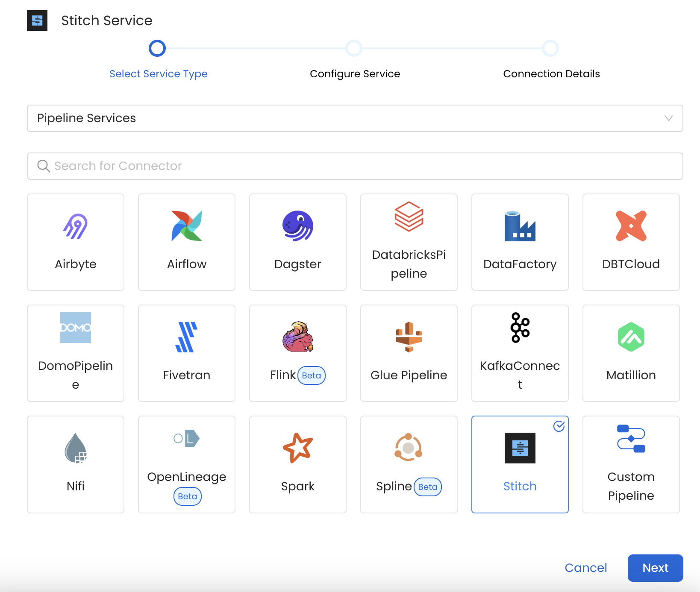The height and width of the screenshot is (592, 700).
Task: Choose the Nifi water drop icon
Action: click(76, 448)
